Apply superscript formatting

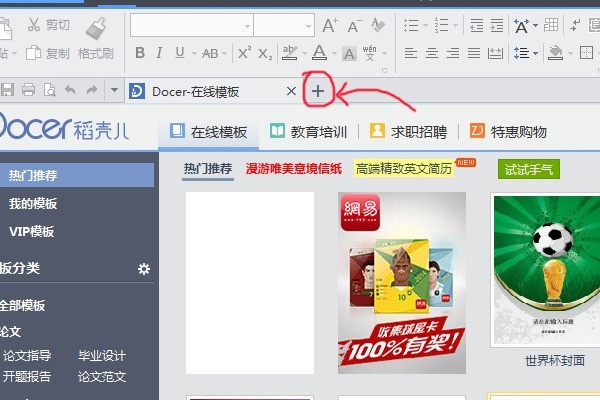tap(243, 53)
